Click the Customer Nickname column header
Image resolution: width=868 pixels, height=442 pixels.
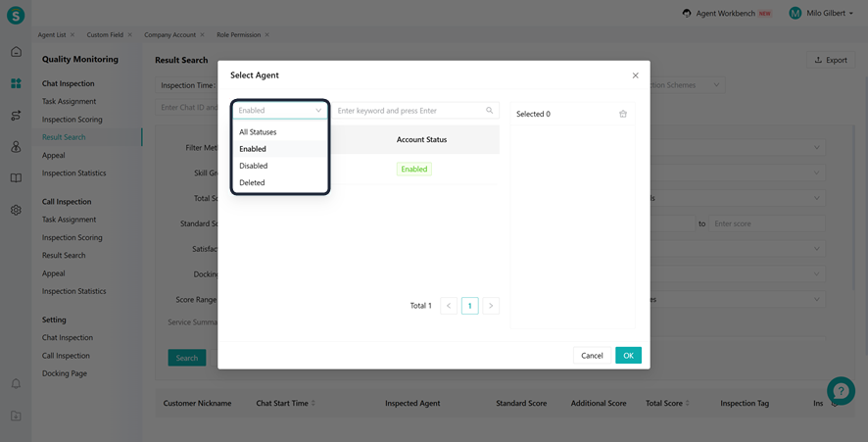[197, 403]
